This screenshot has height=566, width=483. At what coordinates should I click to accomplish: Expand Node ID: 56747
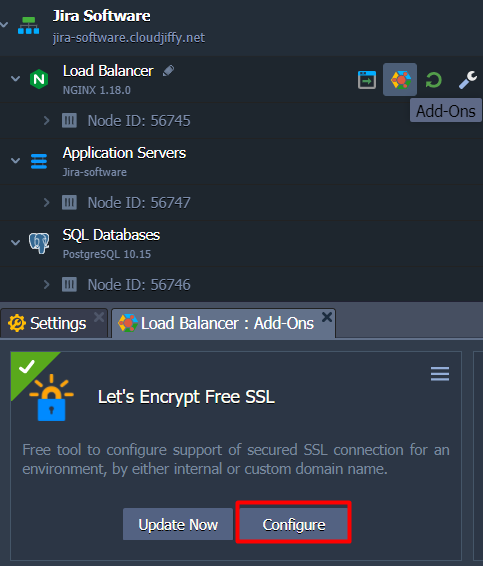46,202
